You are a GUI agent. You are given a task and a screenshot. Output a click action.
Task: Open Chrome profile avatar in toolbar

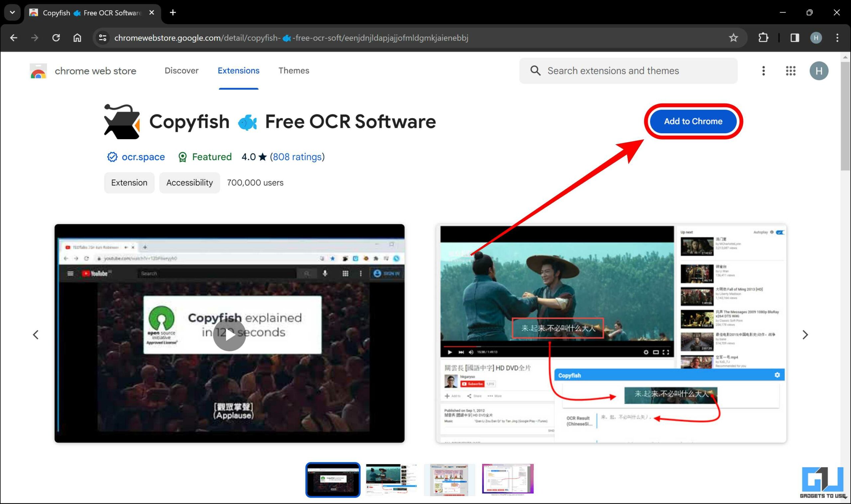coord(816,38)
